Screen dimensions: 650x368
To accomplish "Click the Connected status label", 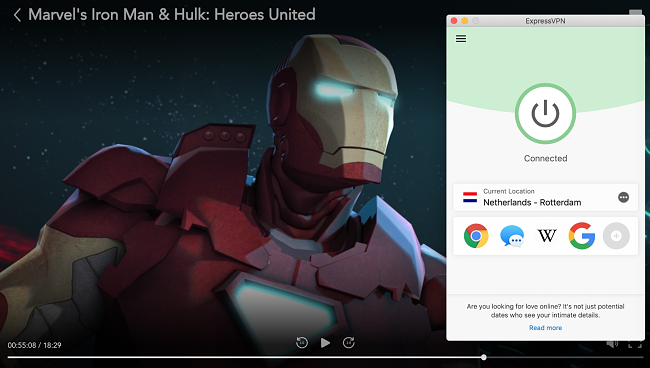I will tap(545, 158).
